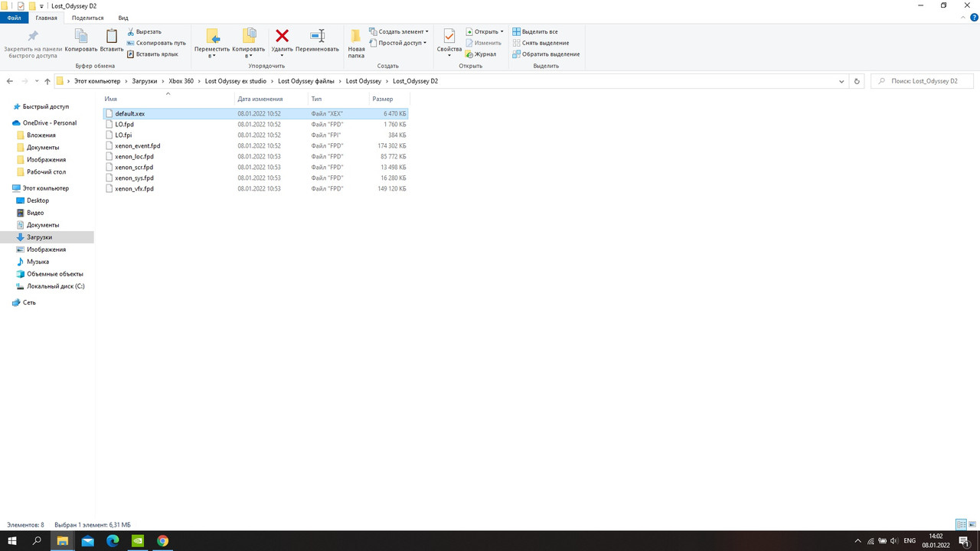
Task: Open Microsoft Edge in taskbar
Action: [113, 540]
